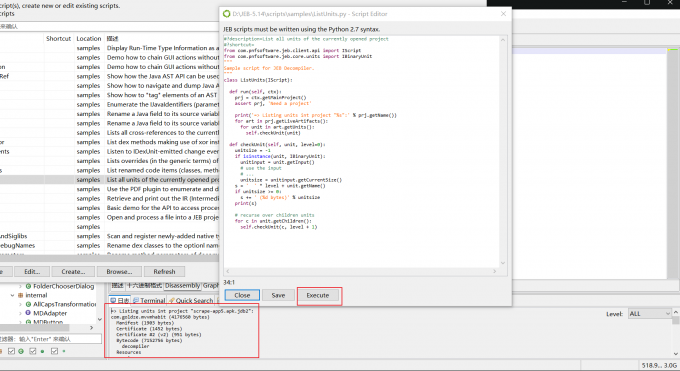Click the green JEB logo in Script Editor title
This screenshot has width=680, height=371.
(226, 14)
